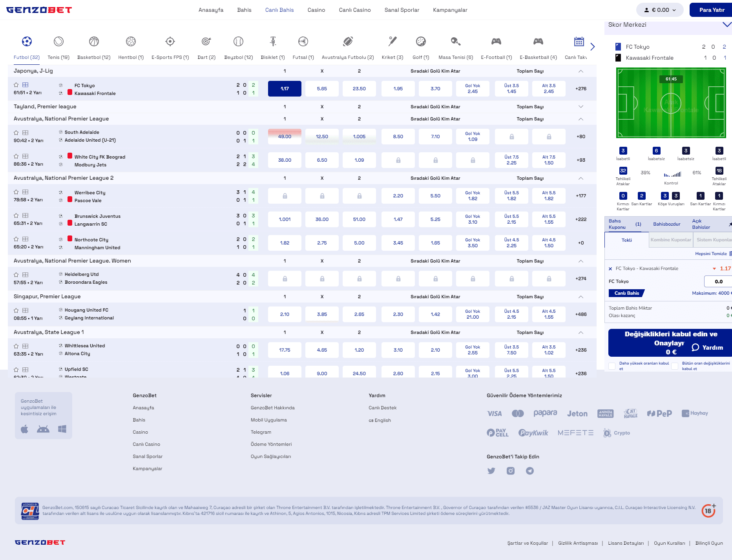Tick 'Bütün oran değişikliklerini kabul et' checkbox
The image size is (732, 560).
point(675,366)
